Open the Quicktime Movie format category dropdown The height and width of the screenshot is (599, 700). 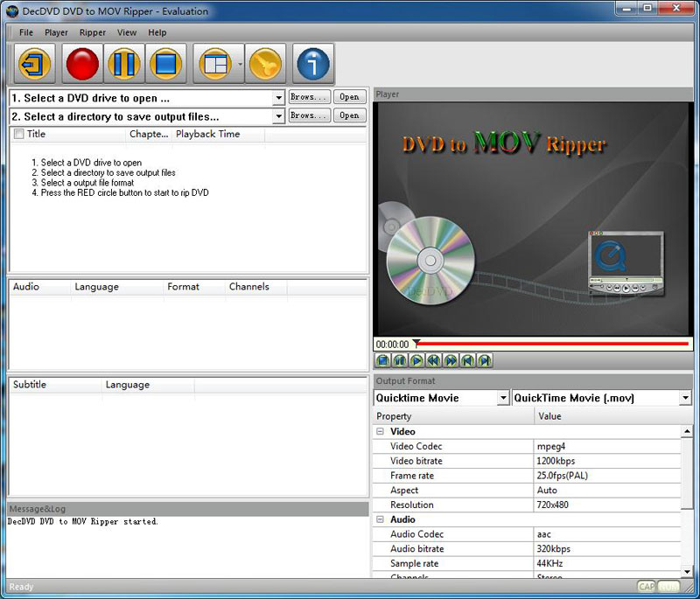504,398
